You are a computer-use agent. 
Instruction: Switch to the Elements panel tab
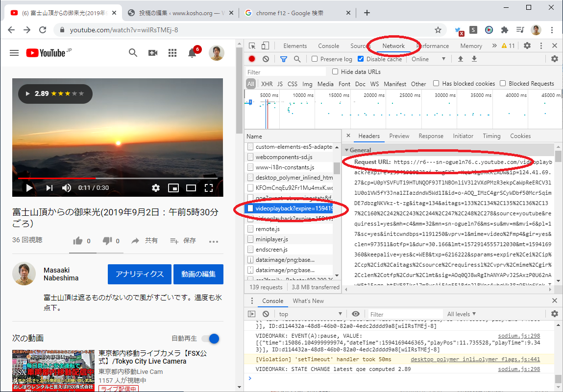click(295, 46)
